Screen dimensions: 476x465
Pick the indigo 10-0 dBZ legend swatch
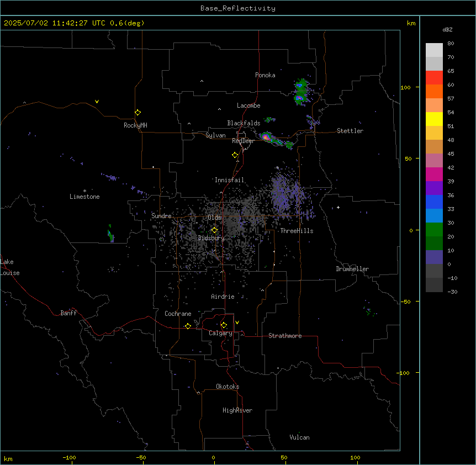pyautogui.click(x=434, y=257)
